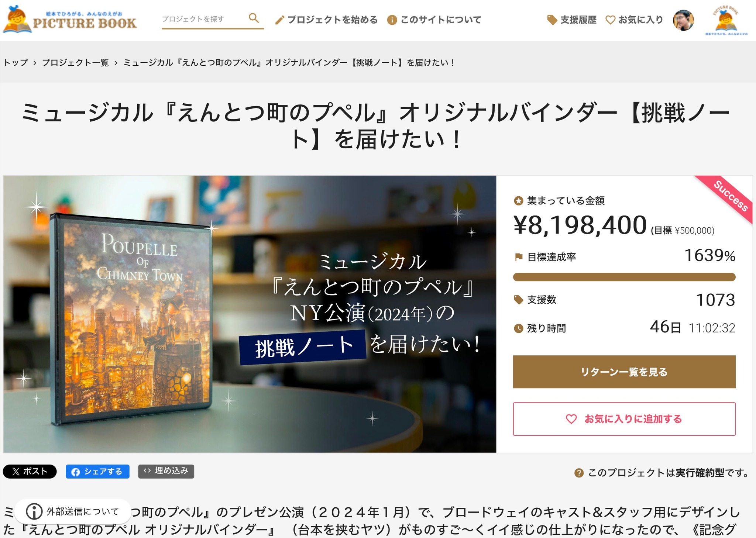Screen dimensions: 756x538
Task: Click the Poupelle binder project image
Action: 250,314
